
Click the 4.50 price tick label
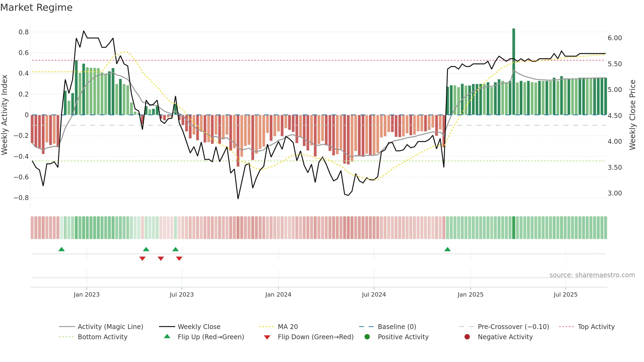point(615,116)
